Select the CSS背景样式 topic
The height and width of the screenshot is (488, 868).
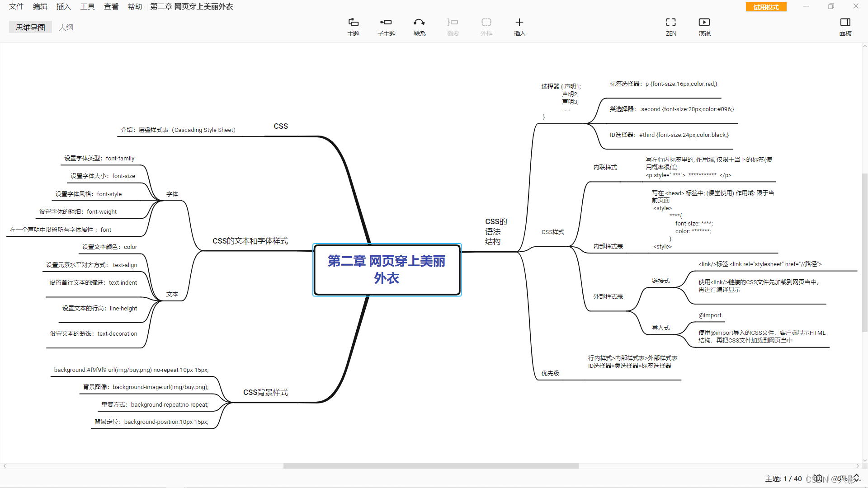265,392
